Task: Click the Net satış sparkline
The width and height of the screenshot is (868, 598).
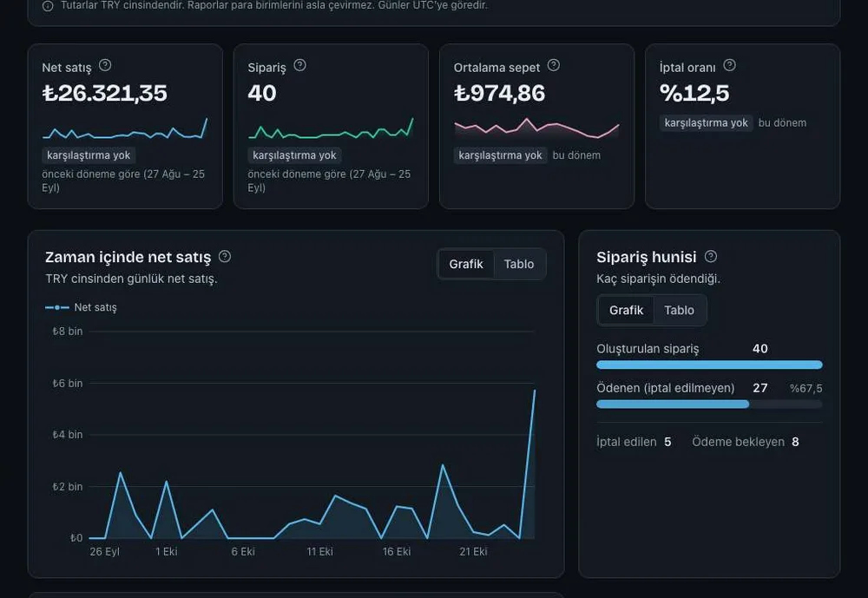Action: point(125,128)
